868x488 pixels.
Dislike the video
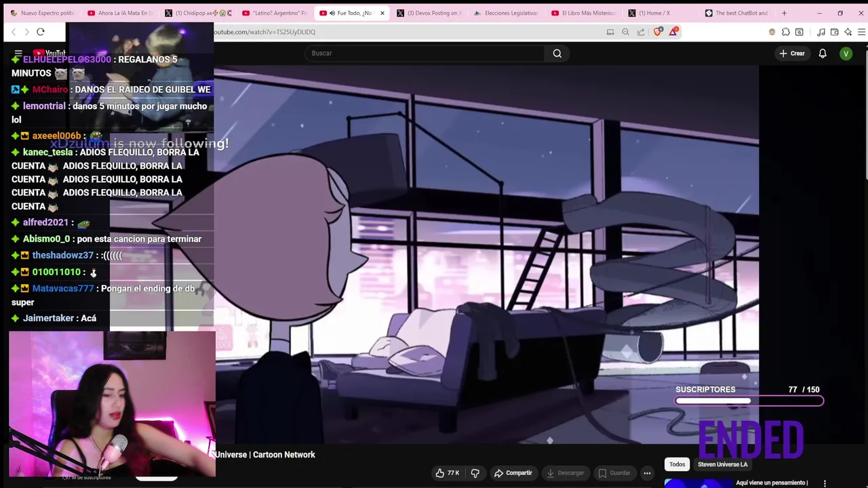click(475, 473)
